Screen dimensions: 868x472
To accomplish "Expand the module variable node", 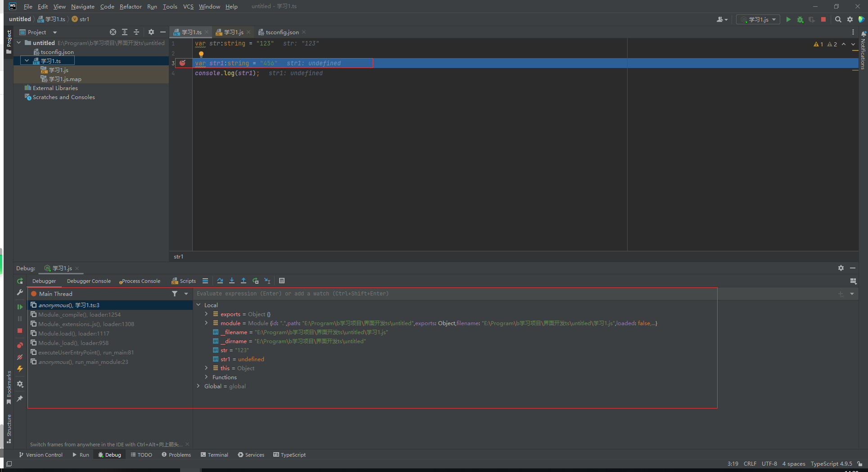I will tap(207, 323).
